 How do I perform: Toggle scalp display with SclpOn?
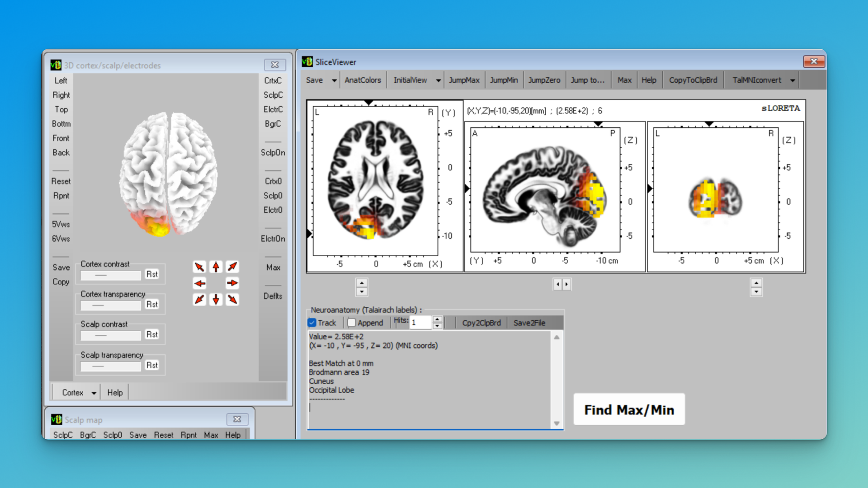pos(273,153)
